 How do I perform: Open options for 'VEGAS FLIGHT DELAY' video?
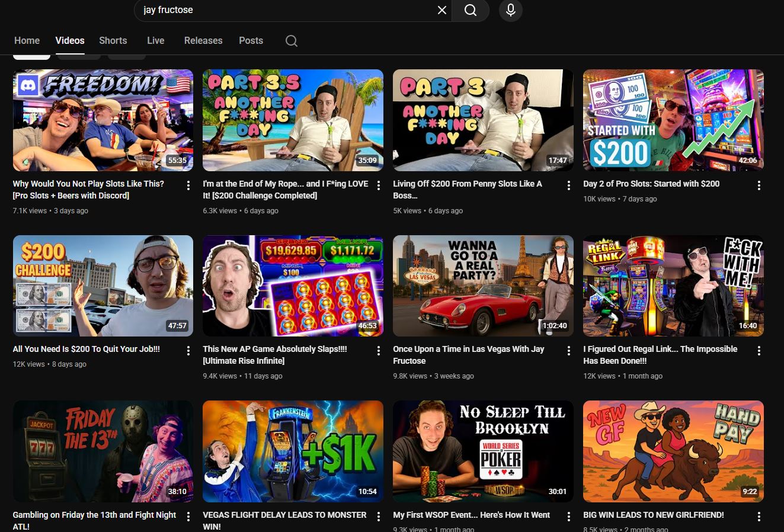379,517
